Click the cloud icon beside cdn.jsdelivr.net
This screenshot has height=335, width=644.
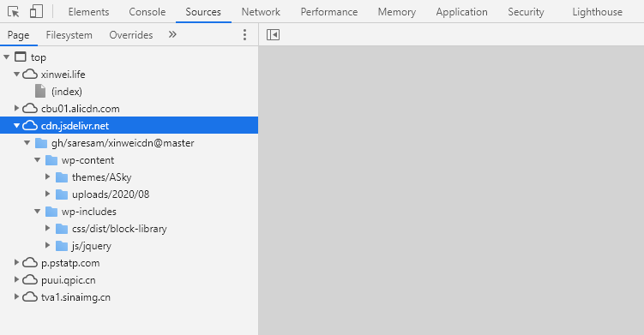pyautogui.click(x=29, y=126)
